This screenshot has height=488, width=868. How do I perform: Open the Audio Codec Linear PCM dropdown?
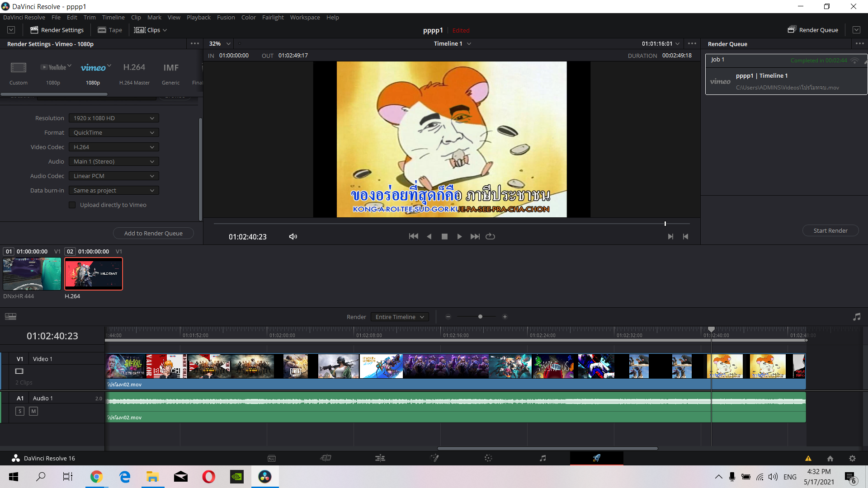point(114,176)
